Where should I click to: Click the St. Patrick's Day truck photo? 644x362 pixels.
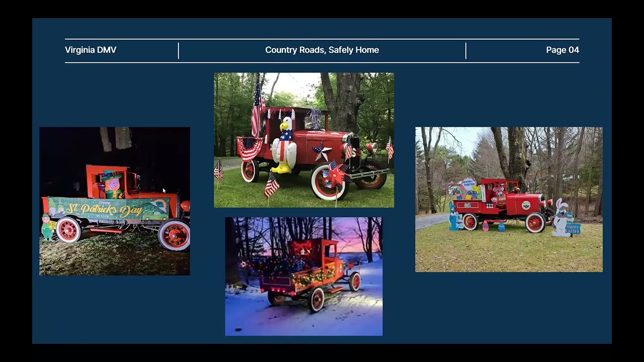pos(115,201)
